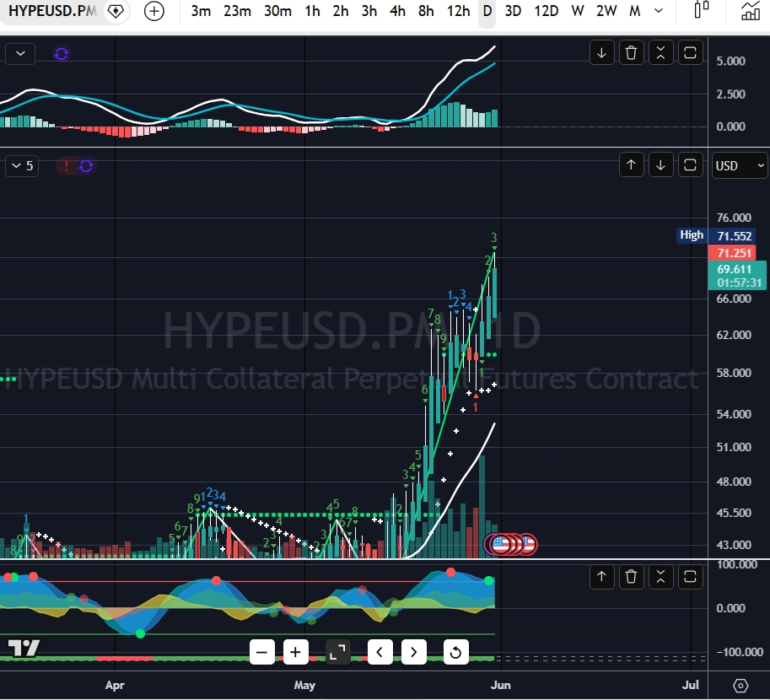Open the TradingView logo link
The height and width of the screenshot is (700, 770).
(x=24, y=649)
